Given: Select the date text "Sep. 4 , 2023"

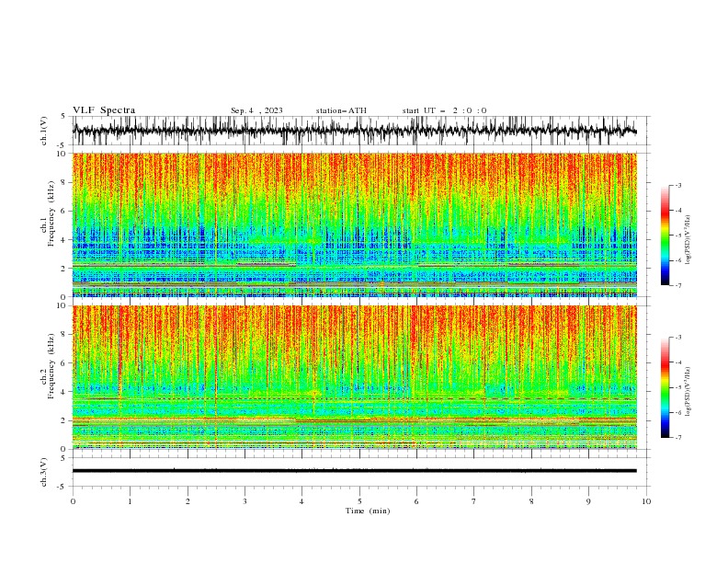Looking at the screenshot, I should coord(256,110).
